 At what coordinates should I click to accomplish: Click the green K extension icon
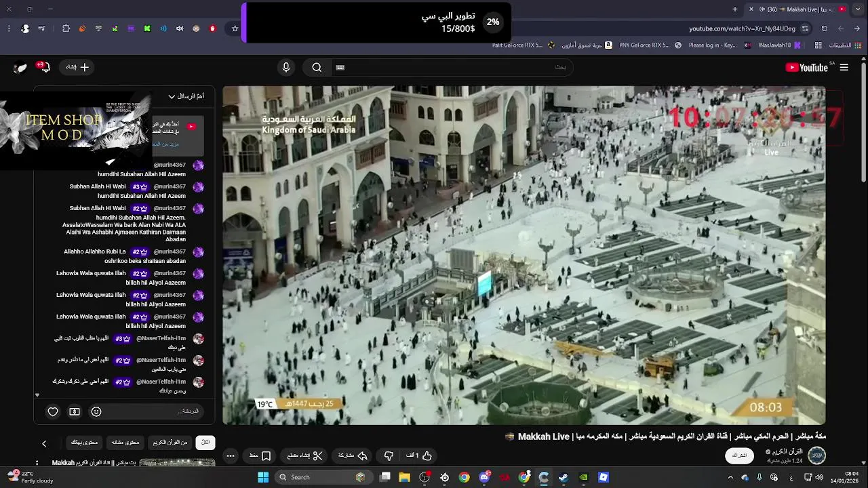pos(147,28)
